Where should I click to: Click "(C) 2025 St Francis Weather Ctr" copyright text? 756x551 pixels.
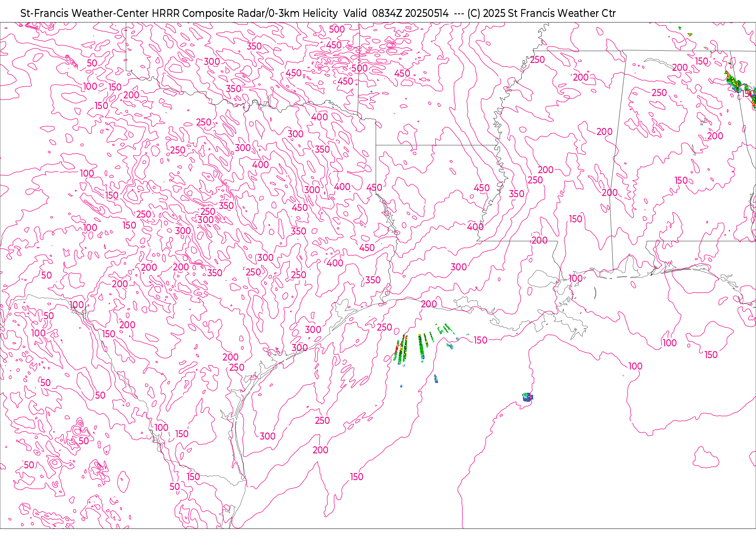[541, 13]
